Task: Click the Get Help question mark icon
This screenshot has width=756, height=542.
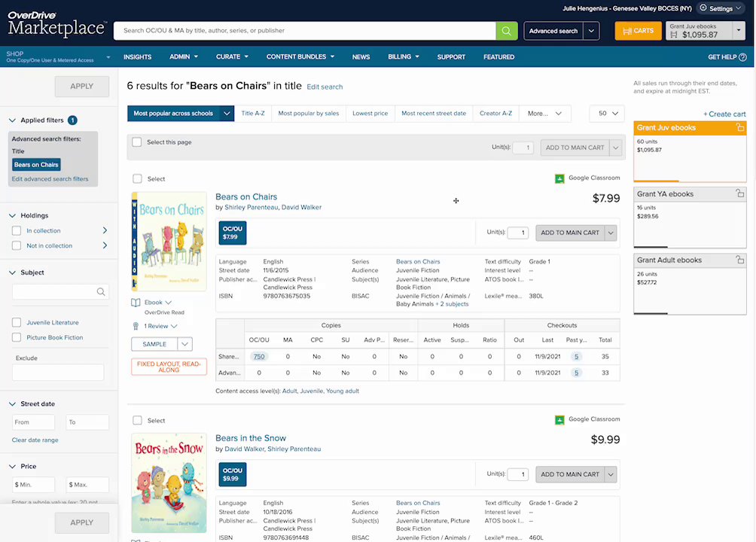Action: tap(742, 57)
